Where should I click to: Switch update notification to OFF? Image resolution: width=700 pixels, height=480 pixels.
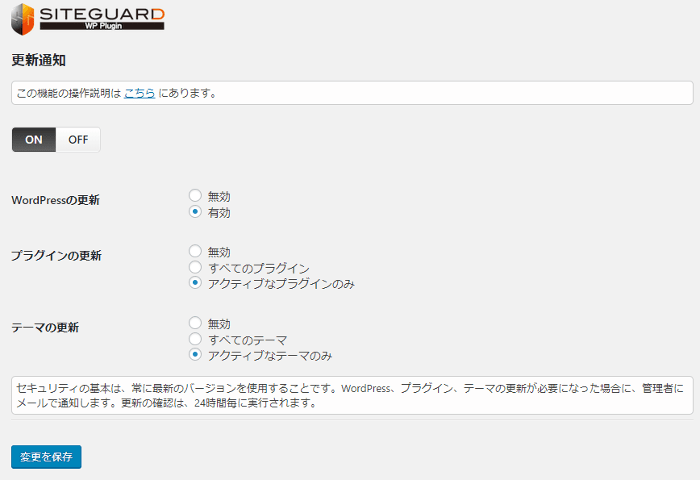(x=78, y=140)
